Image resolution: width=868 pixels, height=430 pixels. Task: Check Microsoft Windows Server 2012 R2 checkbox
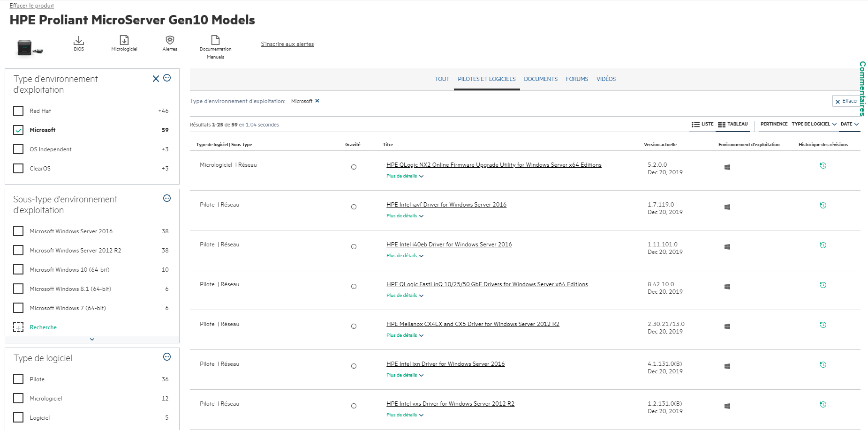point(18,251)
